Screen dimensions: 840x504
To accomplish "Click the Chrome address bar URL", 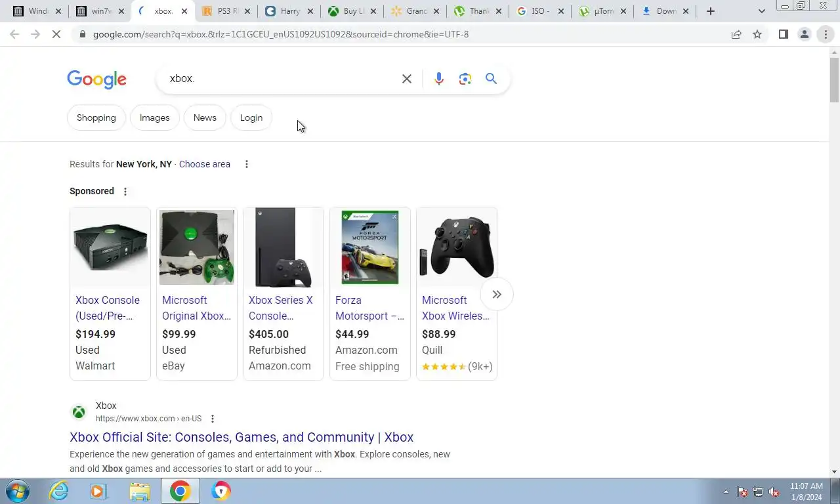I will (x=281, y=34).
